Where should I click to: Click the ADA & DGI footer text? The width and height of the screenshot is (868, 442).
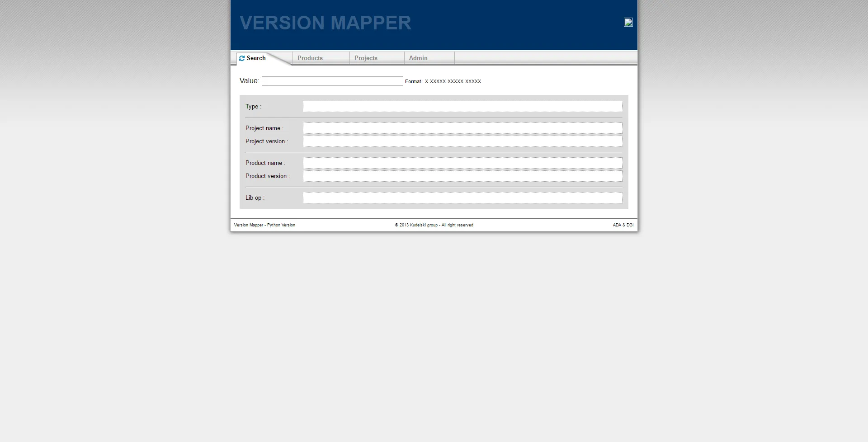coord(623,225)
